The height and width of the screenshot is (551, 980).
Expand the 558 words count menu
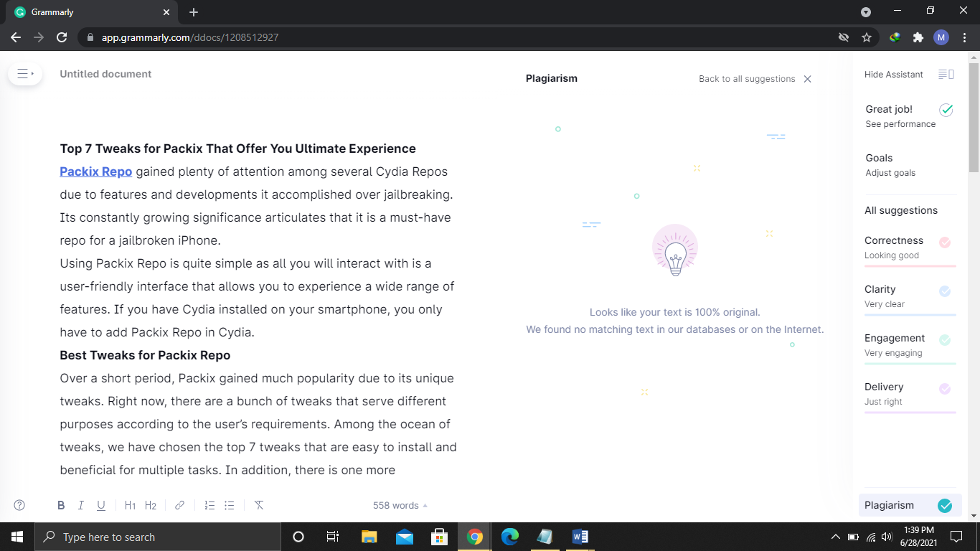click(x=400, y=505)
